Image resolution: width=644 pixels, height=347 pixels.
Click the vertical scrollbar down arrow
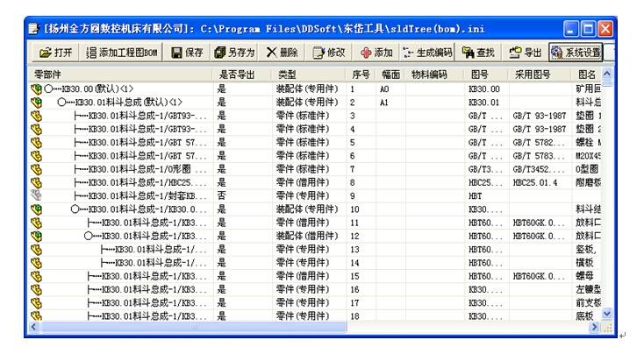click(606, 314)
